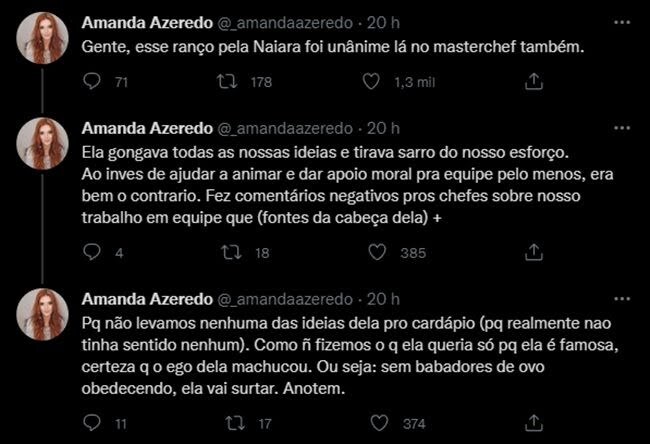The image size is (650, 444).
Task: Open the tweet about ranço pela Naiara
Action: 330,47
